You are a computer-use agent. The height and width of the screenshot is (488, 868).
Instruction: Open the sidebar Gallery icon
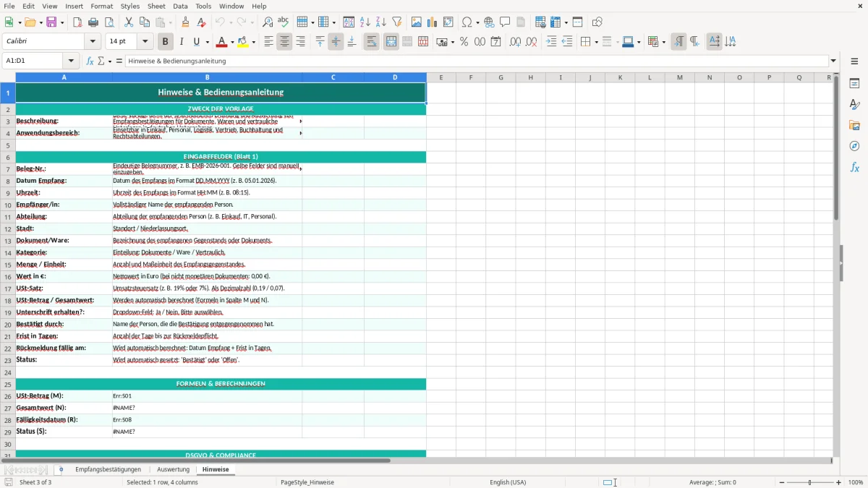854,126
